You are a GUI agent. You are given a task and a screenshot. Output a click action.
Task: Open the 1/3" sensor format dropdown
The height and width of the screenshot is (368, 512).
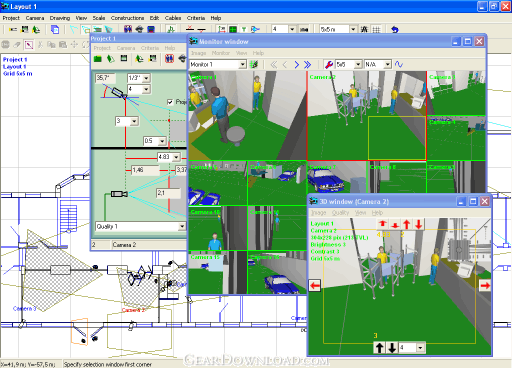click(x=146, y=78)
